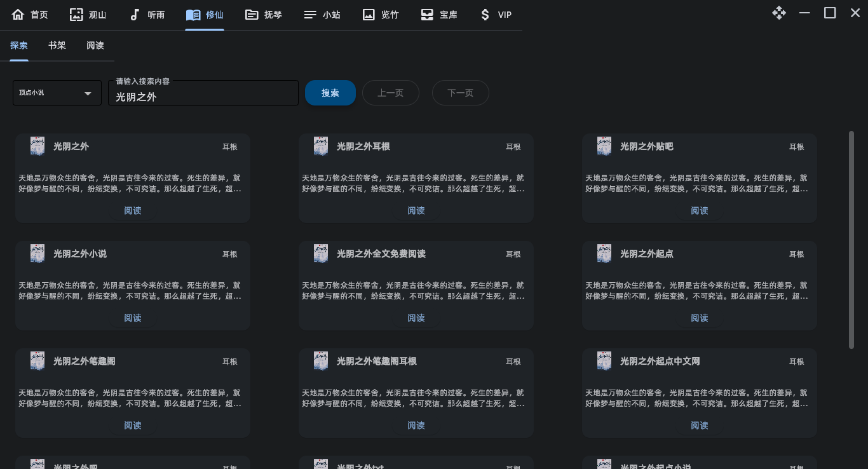Click the home icon beside 首页
The height and width of the screenshot is (469, 868).
(18, 15)
